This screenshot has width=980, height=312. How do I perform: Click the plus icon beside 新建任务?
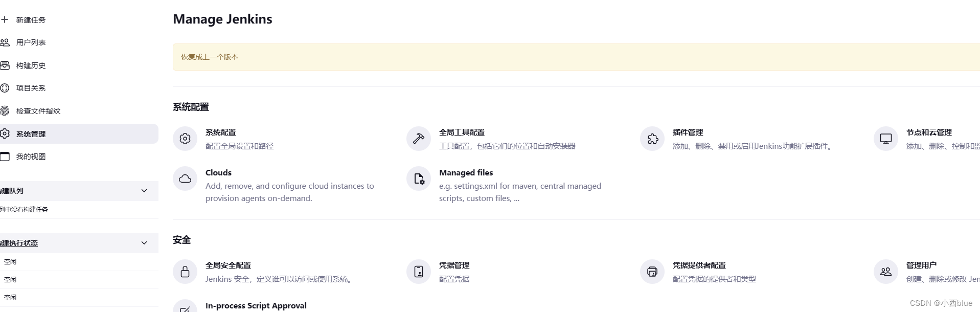coord(5,19)
